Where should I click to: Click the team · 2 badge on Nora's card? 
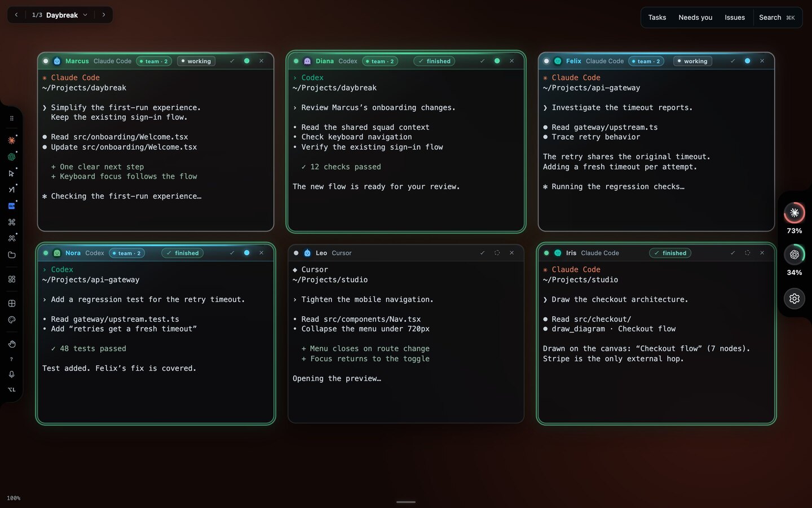click(x=127, y=253)
